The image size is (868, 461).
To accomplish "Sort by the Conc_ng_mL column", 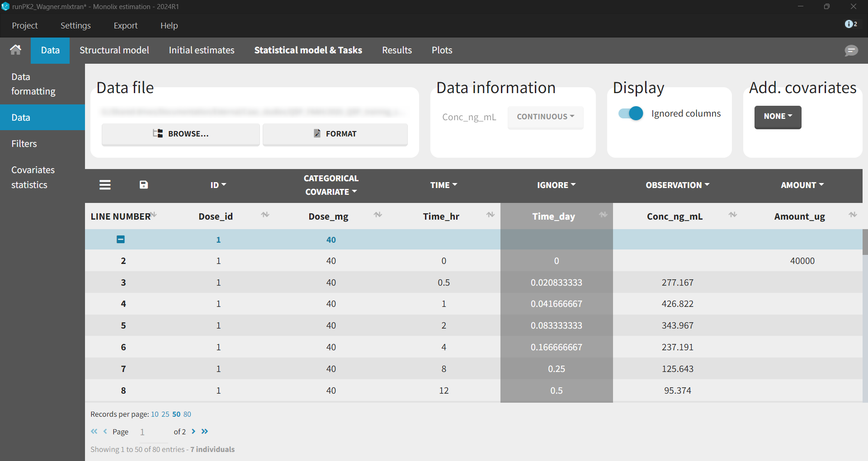I will pos(732,215).
